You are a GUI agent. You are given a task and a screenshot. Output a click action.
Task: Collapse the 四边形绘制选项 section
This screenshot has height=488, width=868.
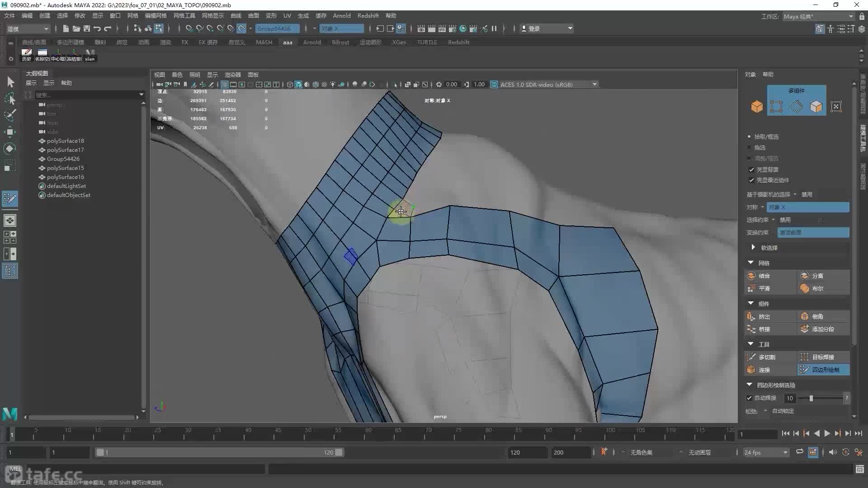[750, 385]
